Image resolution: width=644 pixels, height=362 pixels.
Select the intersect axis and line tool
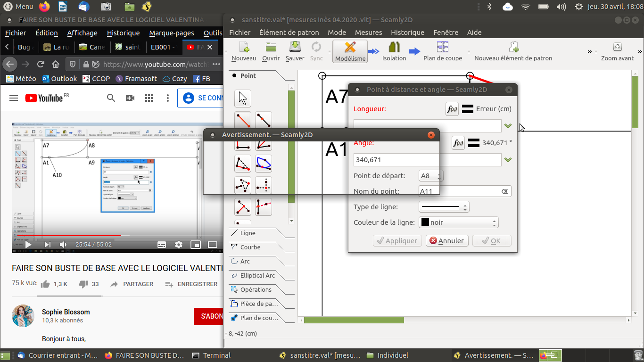click(264, 206)
